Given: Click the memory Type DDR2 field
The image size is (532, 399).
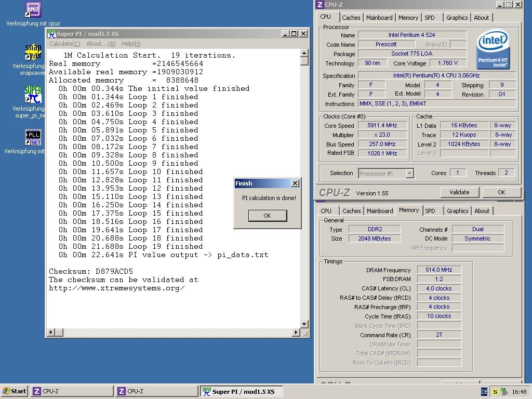Looking at the screenshot, I should pyautogui.click(x=375, y=229).
